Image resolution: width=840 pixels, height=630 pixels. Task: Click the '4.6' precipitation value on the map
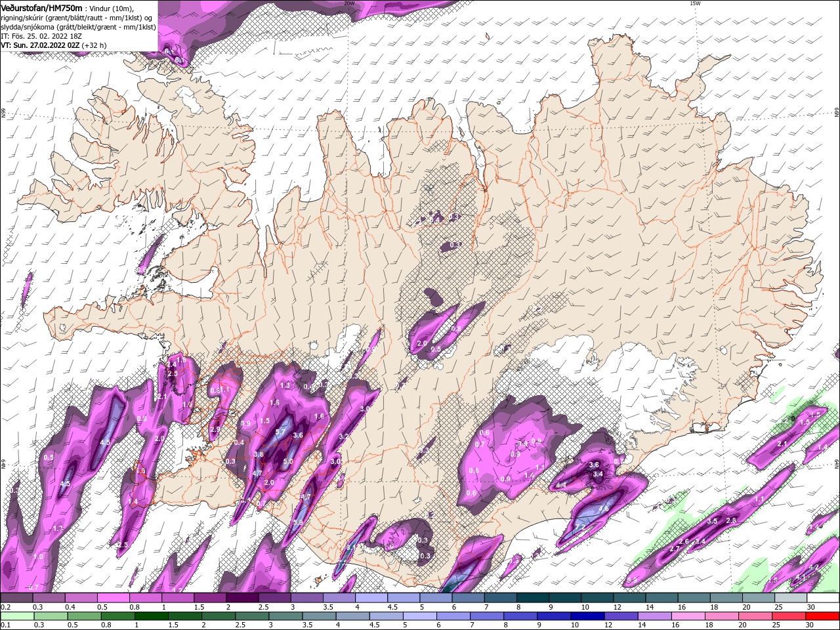coord(604,509)
